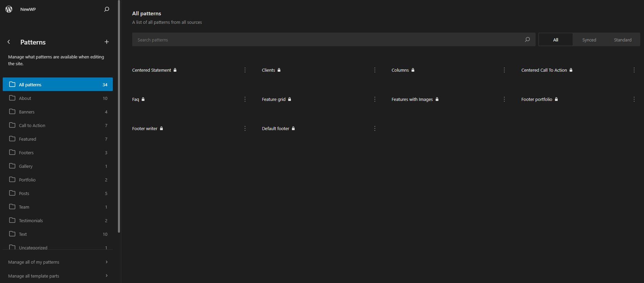
Task: Expand Manage all template parts
Action: click(x=58, y=276)
